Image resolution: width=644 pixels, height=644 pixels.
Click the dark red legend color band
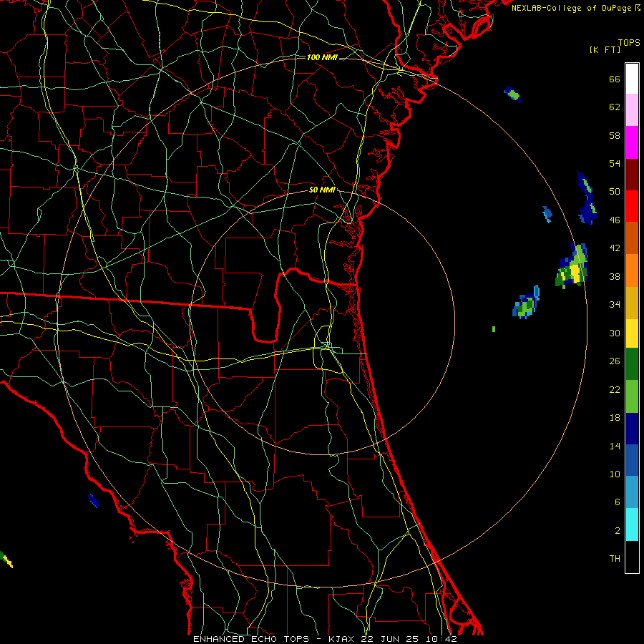point(632,174)
